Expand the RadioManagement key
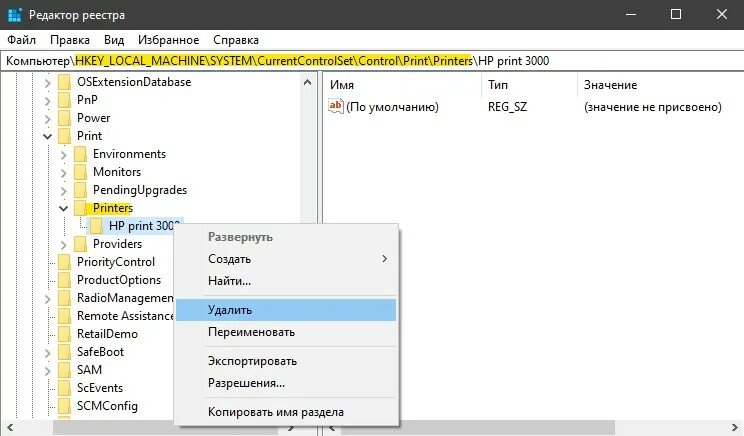This screenshot has height=436, width=744. coord(47,299)
